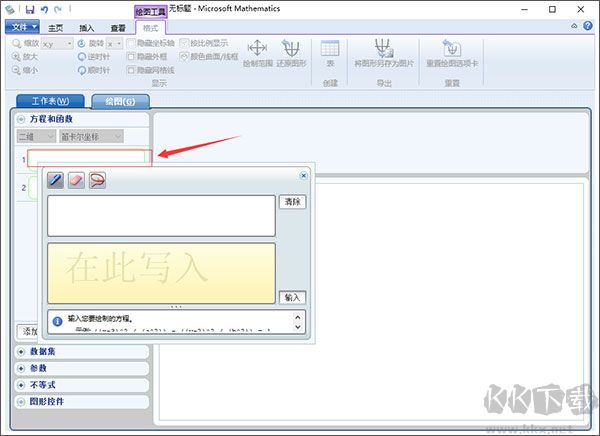Click 将图形另存为图片 save graph as image icon
This screenshot has height=436, width=600.
[383, 48]
